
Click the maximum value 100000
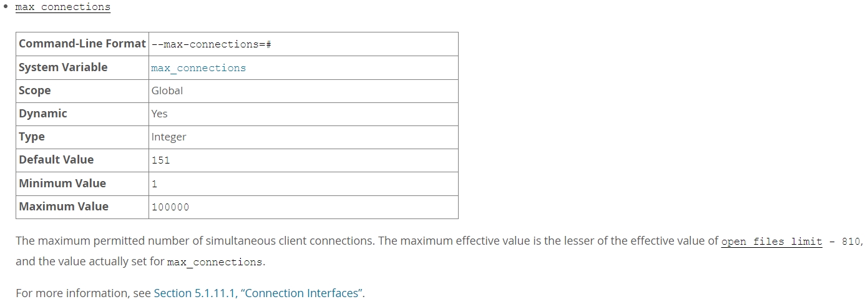click(170, 207)
